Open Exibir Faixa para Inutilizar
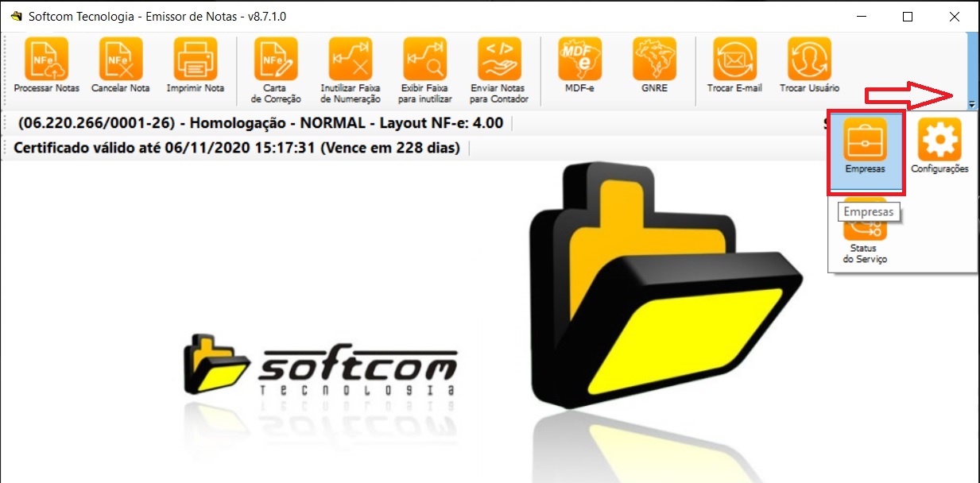This screenshot has width=980, height=483. point(425,59)
